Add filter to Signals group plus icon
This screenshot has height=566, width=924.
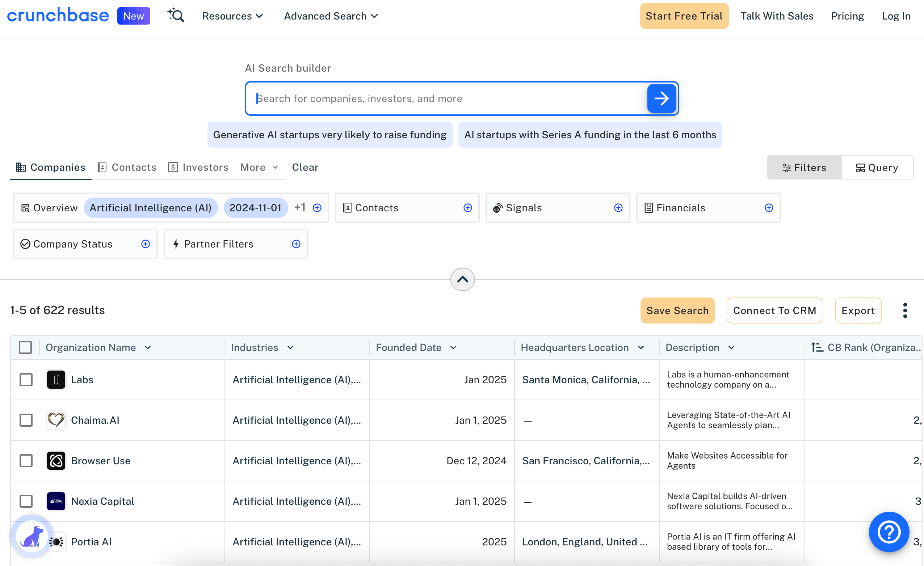point(618,208)
